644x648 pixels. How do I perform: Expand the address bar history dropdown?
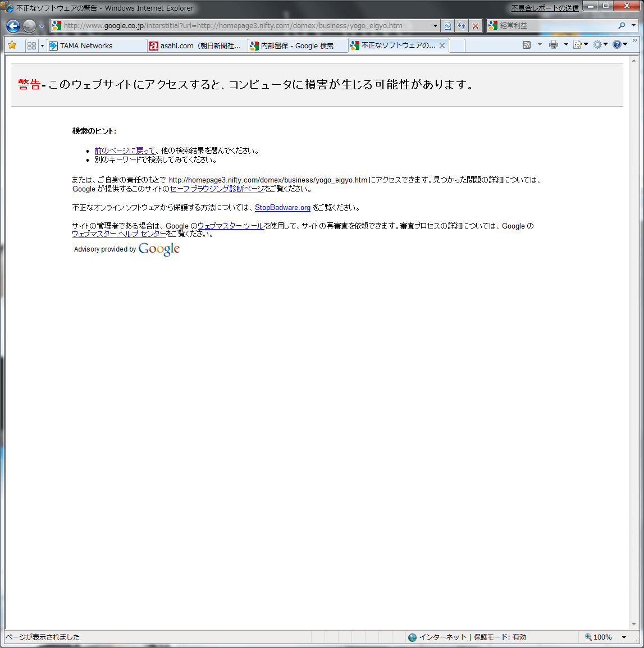point(435,26)
